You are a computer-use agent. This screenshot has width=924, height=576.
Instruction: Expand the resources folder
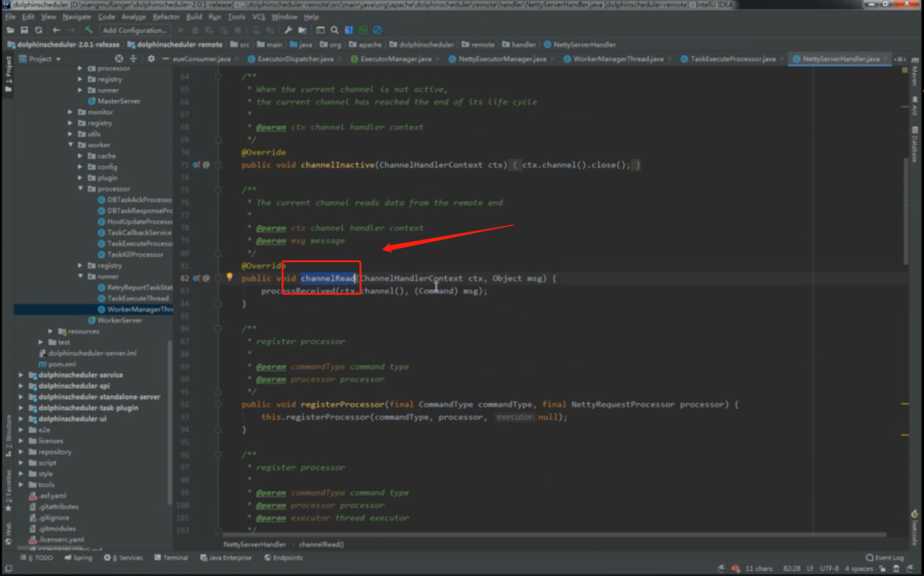[51, 331]
